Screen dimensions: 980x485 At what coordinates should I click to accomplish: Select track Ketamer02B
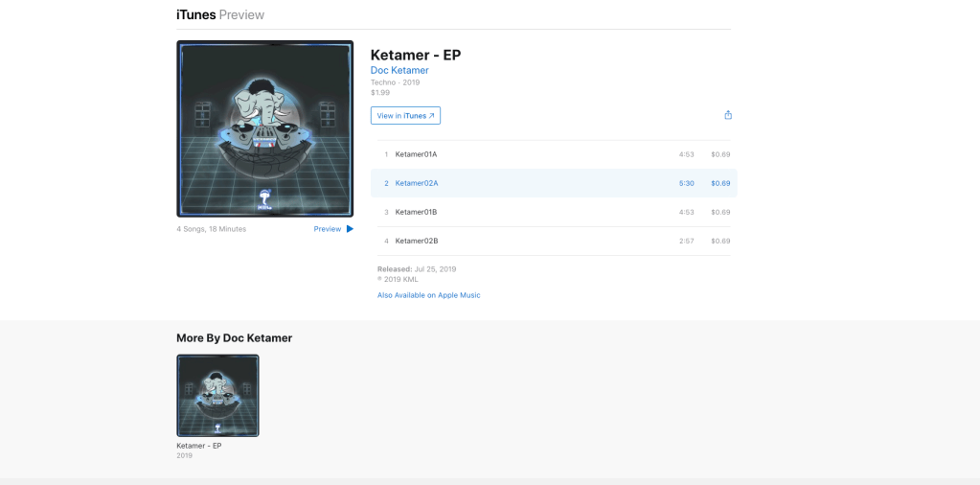pyautogui.click(x=554, y=241)
